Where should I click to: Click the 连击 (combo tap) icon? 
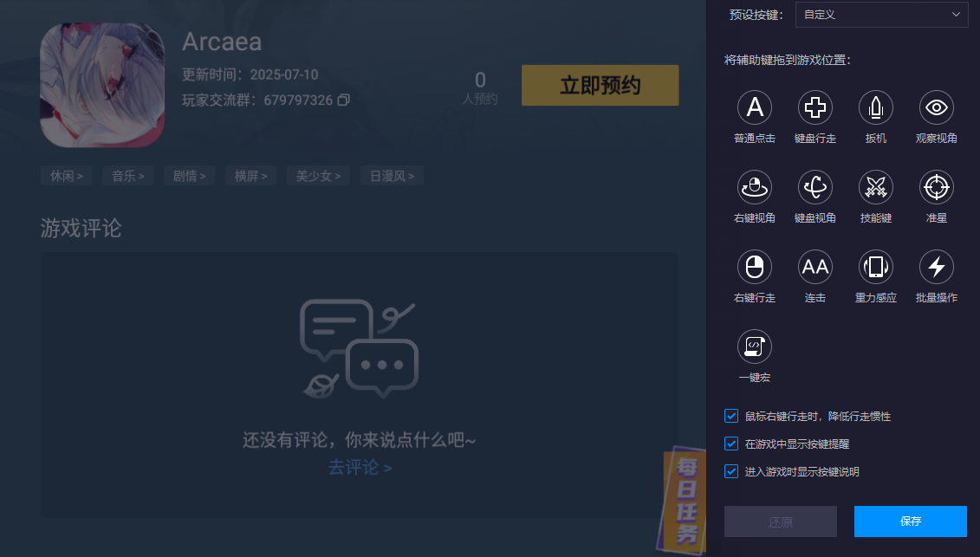815,266
